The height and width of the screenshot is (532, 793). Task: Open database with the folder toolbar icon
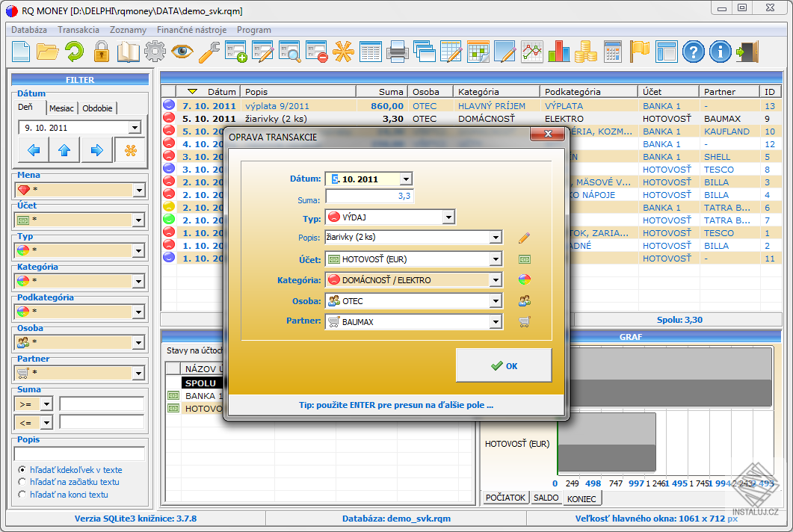(x=48, y=52)
